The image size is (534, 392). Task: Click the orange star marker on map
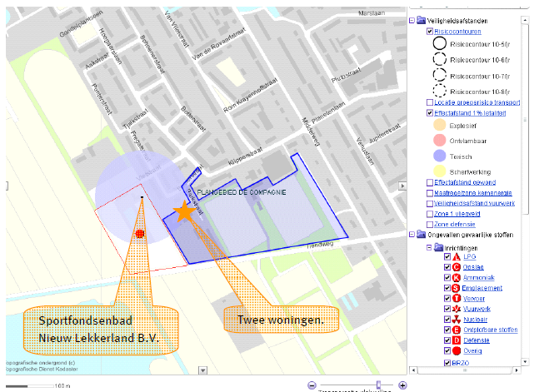[185, 211]
